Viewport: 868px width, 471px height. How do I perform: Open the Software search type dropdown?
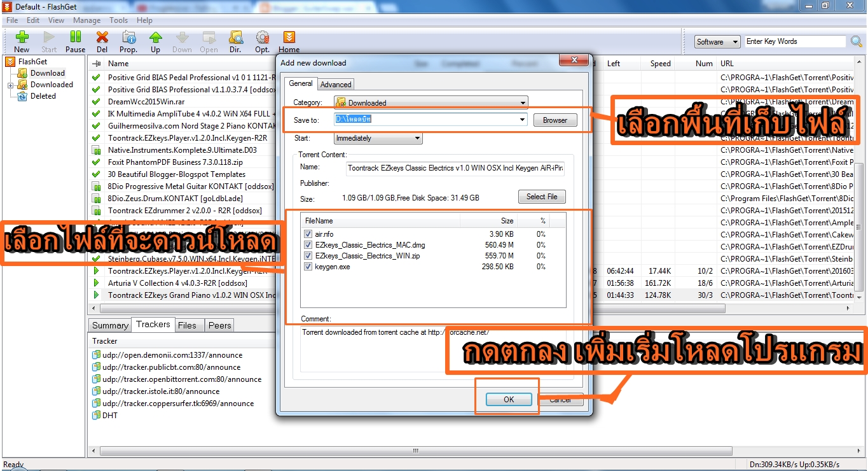pos(717,42)
